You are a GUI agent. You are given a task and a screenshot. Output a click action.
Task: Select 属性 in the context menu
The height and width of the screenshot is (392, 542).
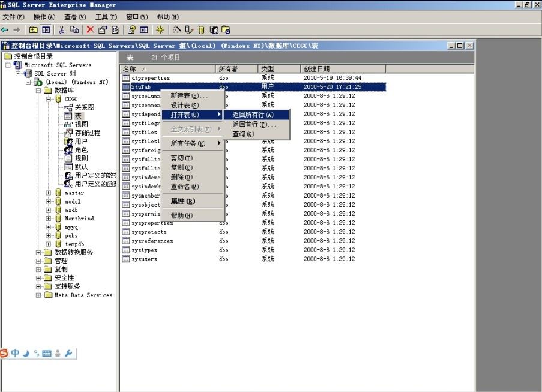click(193, 201)
